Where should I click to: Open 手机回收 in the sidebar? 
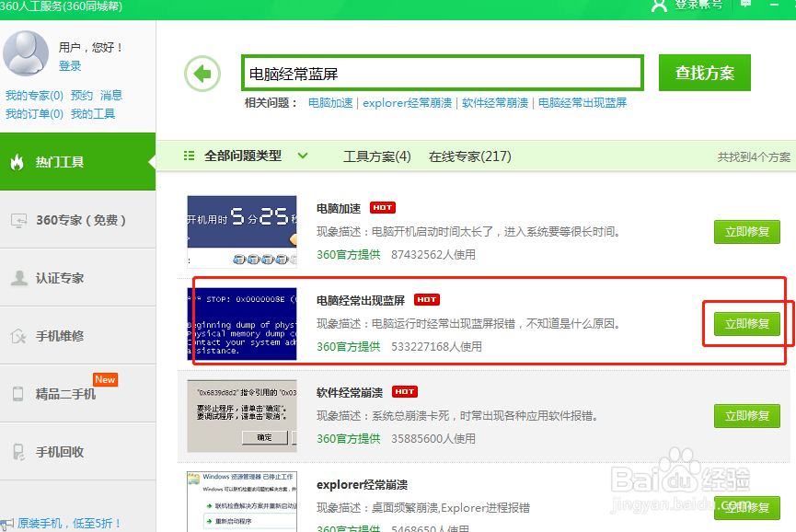pyautogui.click(x=77, y=451)
